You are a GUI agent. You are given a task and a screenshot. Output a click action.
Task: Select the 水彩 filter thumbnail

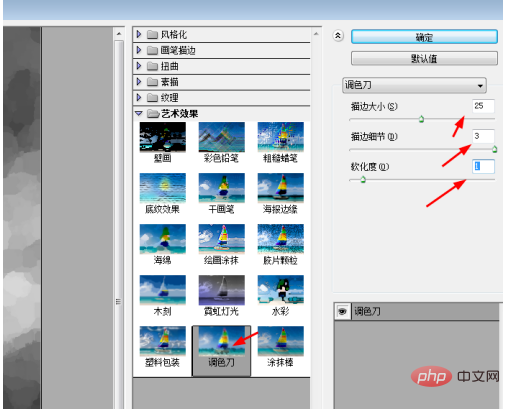point(281,290)
